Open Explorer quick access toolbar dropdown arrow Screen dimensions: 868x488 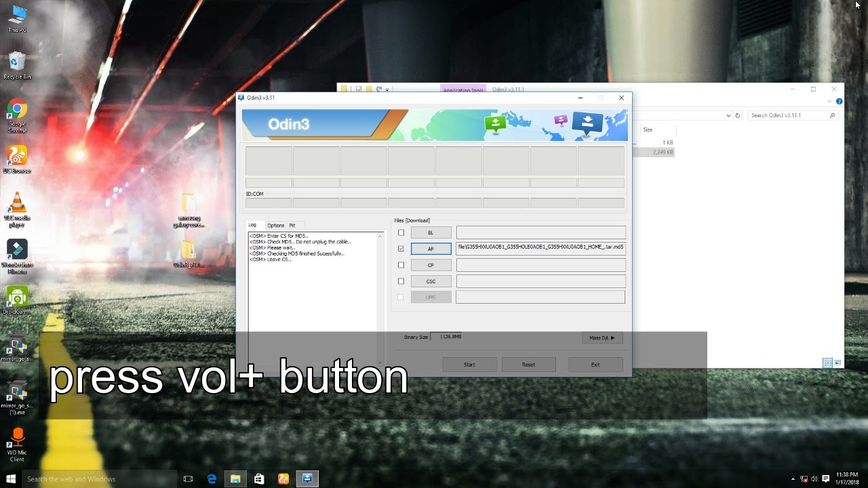387,89
